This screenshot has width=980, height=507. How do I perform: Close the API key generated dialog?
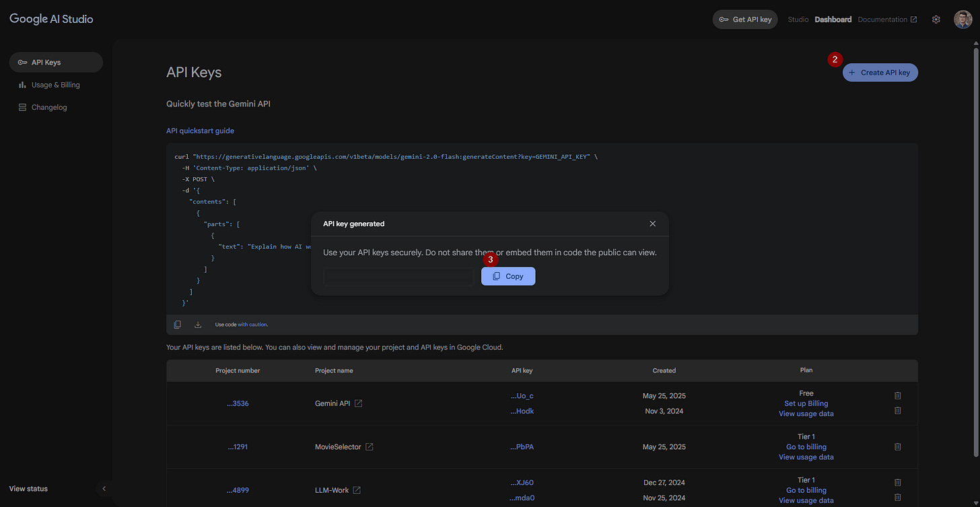pos(652,224)
